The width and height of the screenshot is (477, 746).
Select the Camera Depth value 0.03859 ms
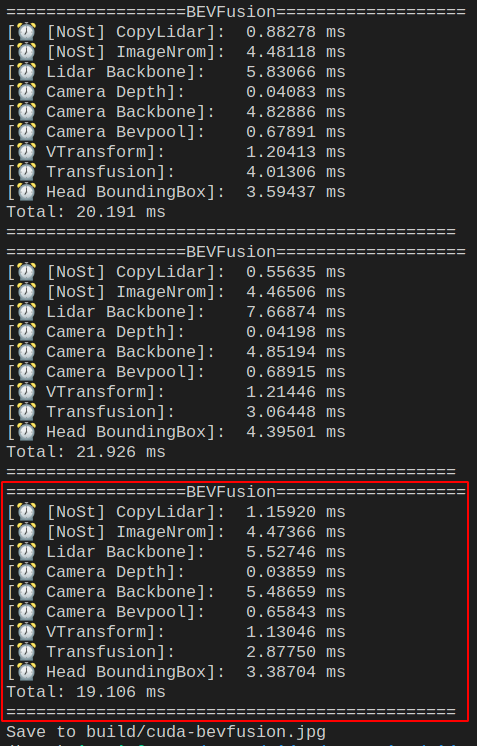point(295,572)
